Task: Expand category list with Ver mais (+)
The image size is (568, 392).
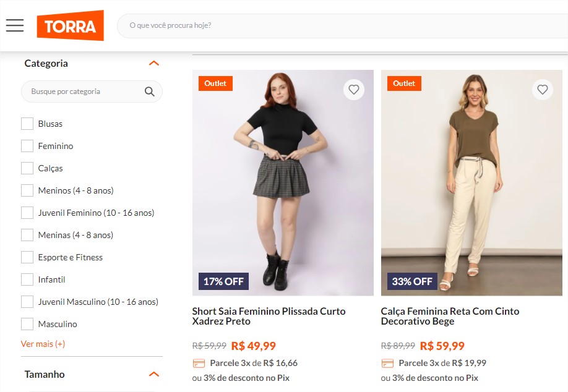Action: click(x=43, y=344)
